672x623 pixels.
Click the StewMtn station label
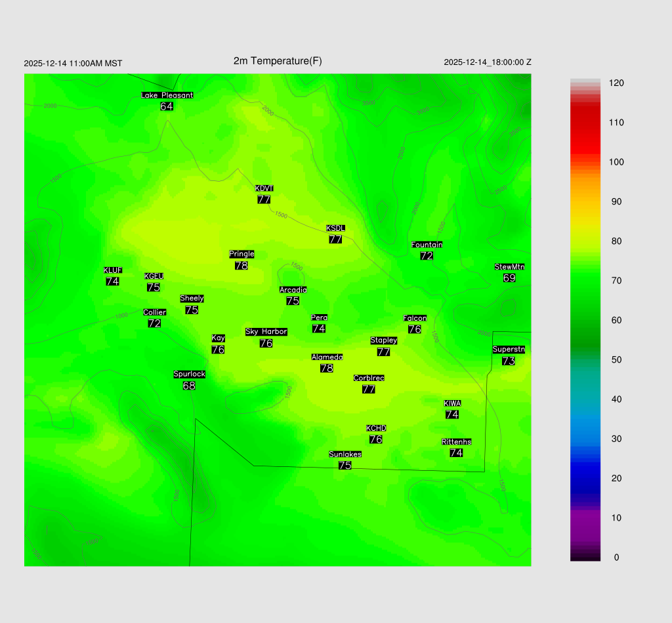click(x=509, y=267)
